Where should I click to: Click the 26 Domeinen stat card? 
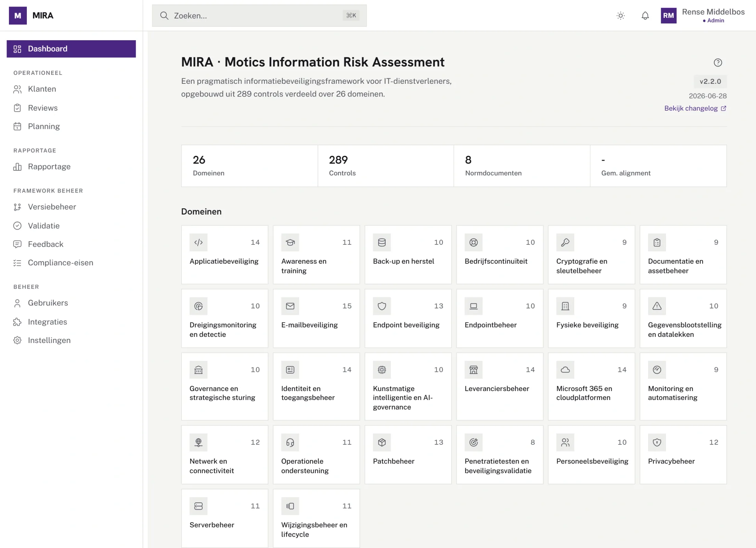[x=249, y=166]
